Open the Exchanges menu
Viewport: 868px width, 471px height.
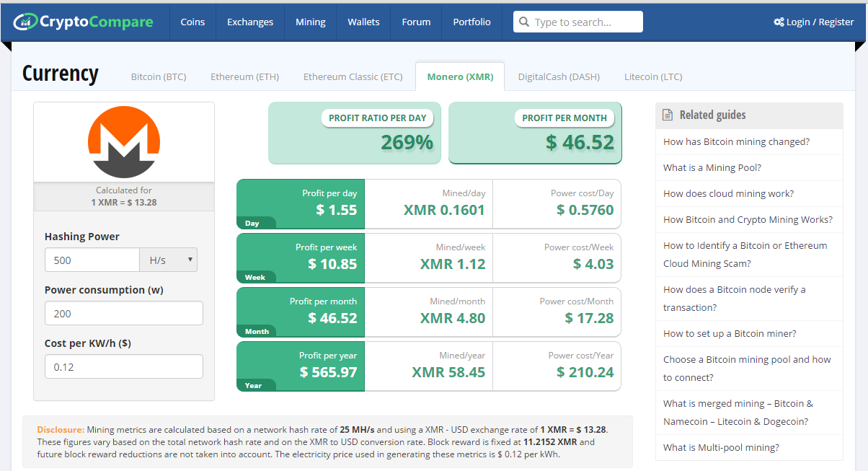coord(250,22)
